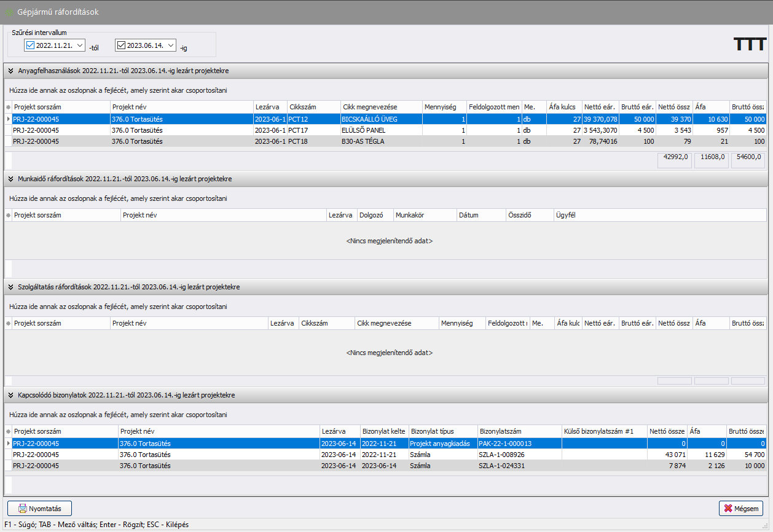Image resolution: width=773 pixels, height=532 pixels.
Task: Collapse the Kapcsolódó bizonylatok section
Action: tap(10, 395)
